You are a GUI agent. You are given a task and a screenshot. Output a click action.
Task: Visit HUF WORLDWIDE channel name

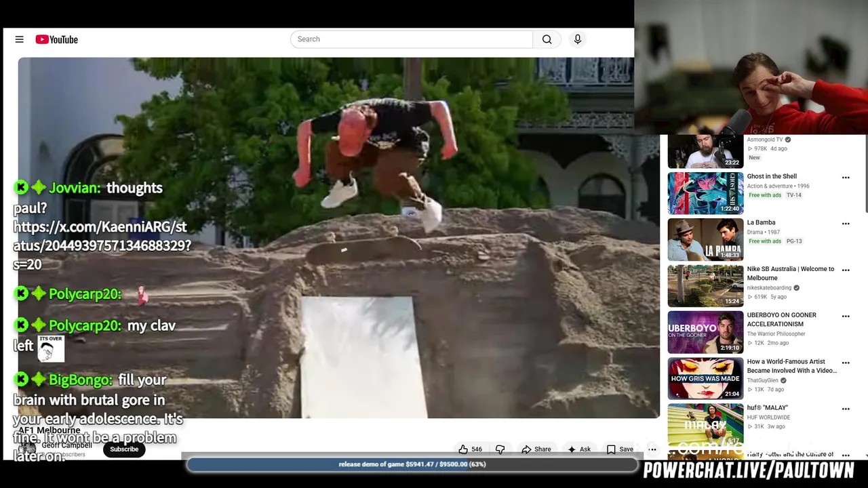pos(768,418)
